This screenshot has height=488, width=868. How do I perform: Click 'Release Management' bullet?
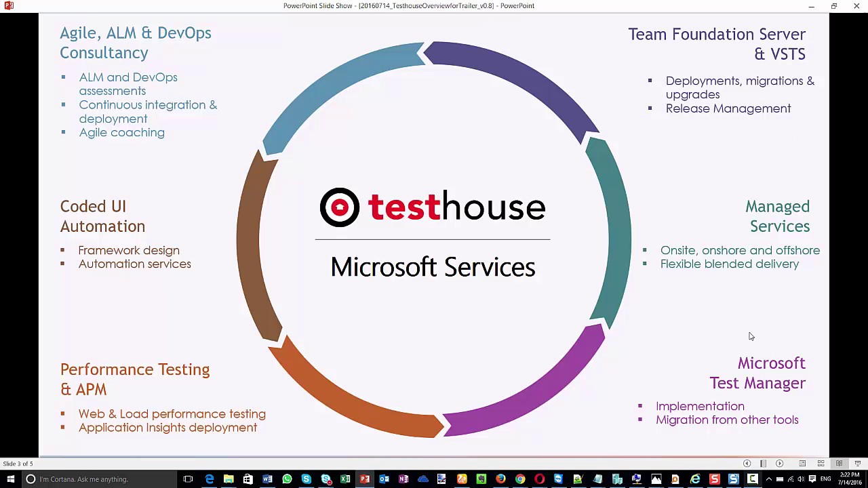(x=728, y=108)
